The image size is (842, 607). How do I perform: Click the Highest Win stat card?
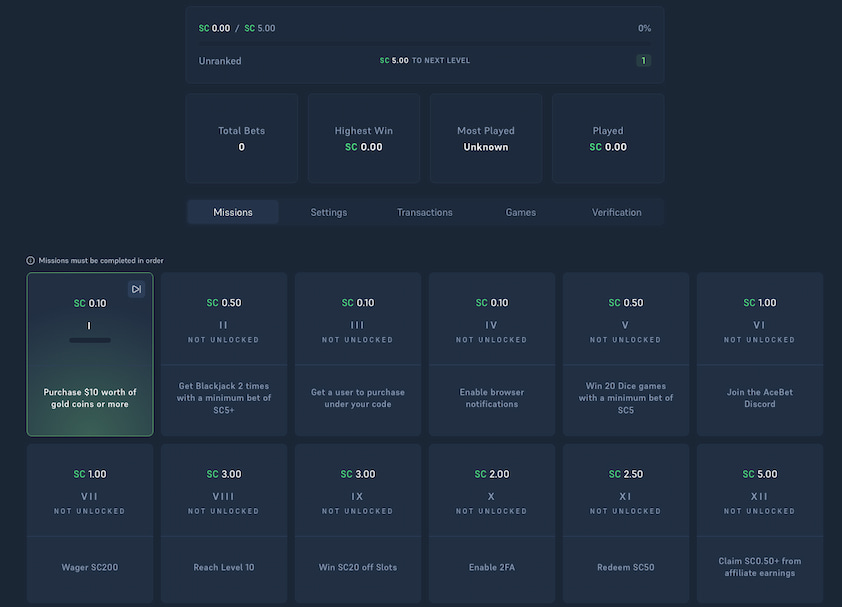pos(363,138)
